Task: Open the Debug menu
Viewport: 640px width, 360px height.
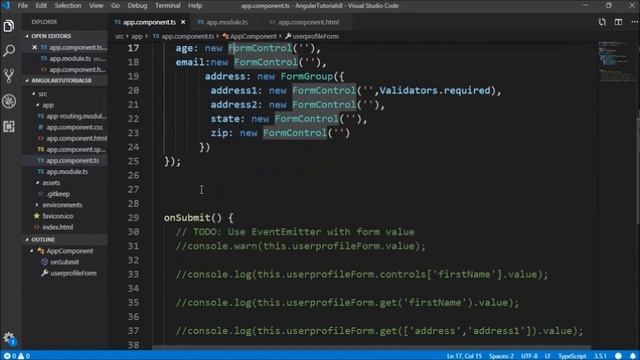Action: pos(137,5)
